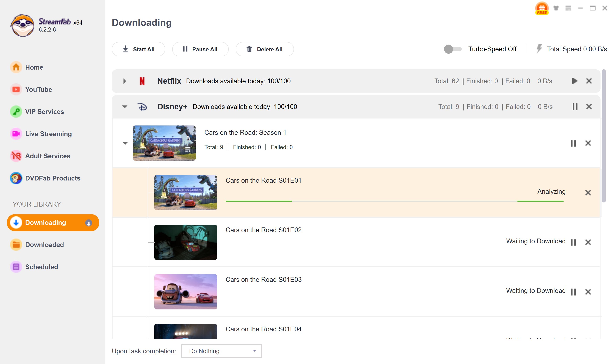This screenshot has width=614, height=364.
Task: Click the S01E02 episode thumbnail
Action: (186, 242)
